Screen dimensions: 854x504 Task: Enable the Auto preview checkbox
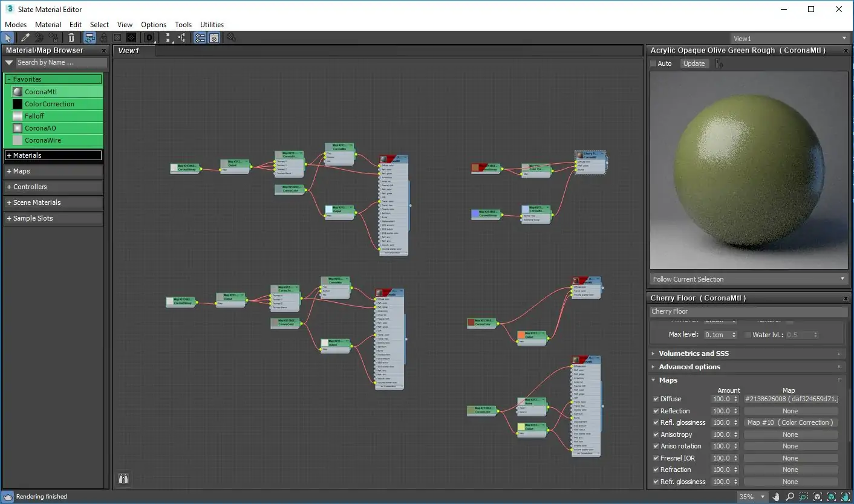pyautogui.click(x=654, y=63)
